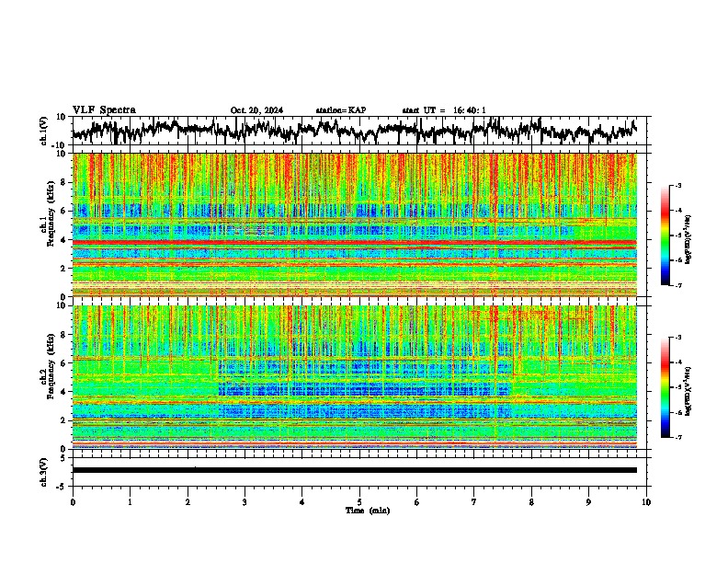Viewport: 728px width, 563px height.
Task: Click the ch.2 spectrogram color bar
Action: click(x=665, y=387)
